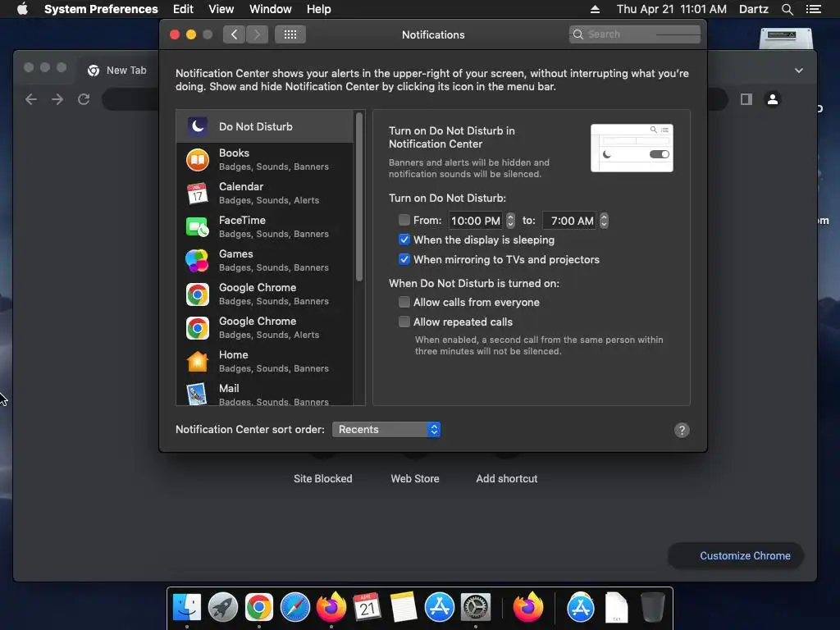Select the Home app icon in list
This screenshot has width=840, height=630.
pos(197,362)
